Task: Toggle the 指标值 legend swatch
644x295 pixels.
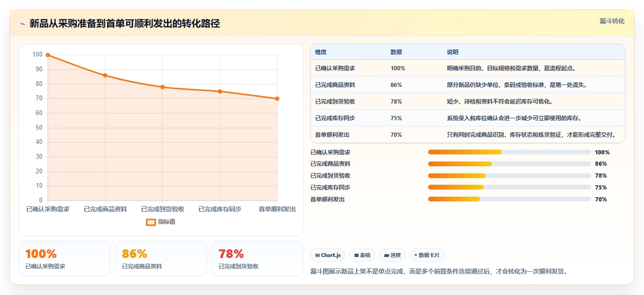Action: pyautogui.click(x=151, y=222)
